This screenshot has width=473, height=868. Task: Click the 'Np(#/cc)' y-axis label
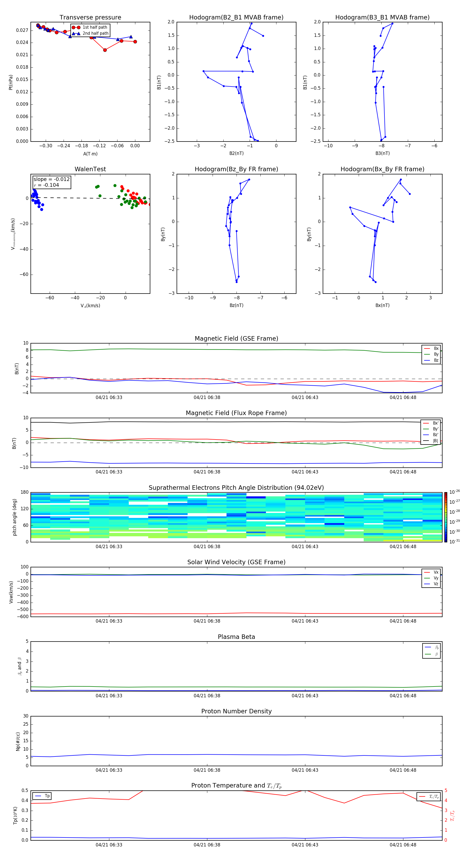coord(18,741)
